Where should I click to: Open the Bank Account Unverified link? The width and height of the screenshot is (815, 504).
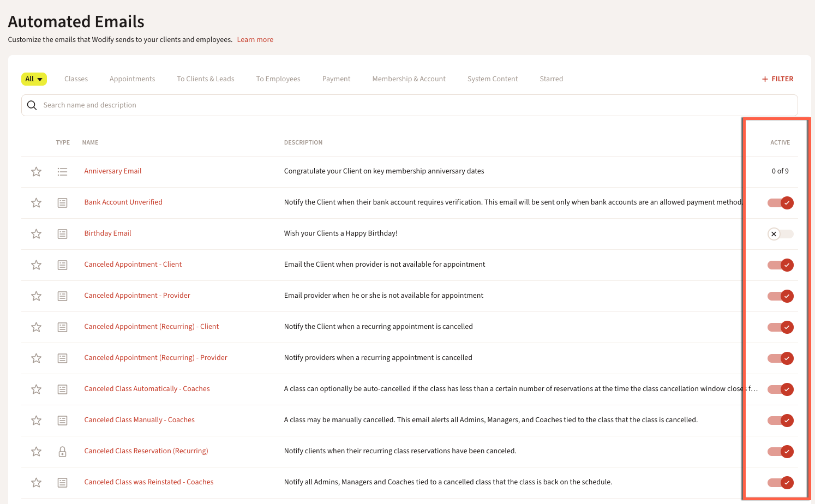[x=123, y=202]
